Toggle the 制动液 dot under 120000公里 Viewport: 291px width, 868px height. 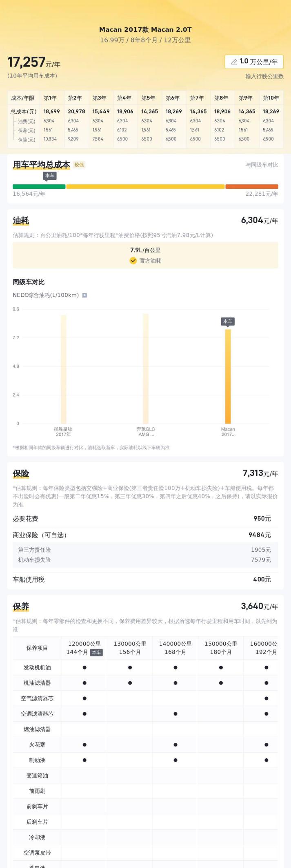tap(84, 760)
